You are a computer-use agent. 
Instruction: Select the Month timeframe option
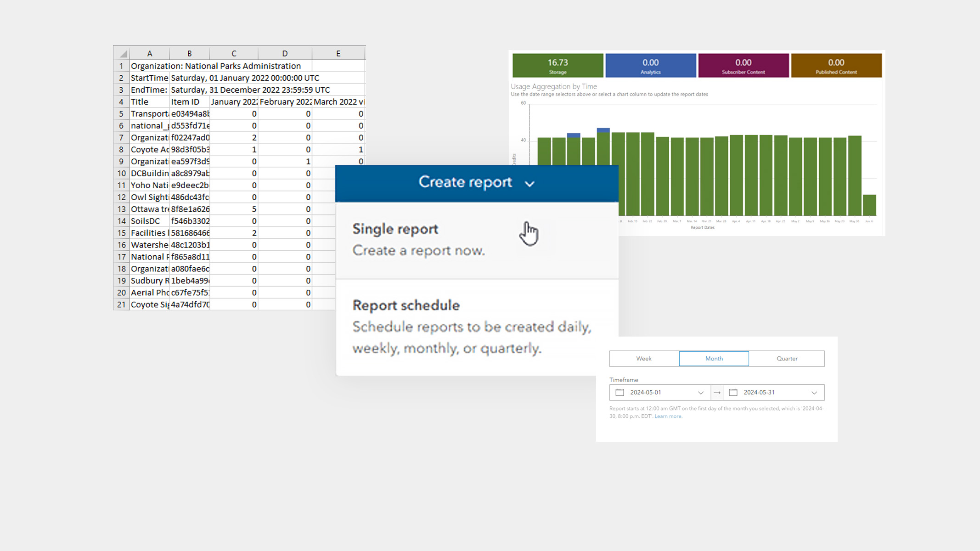click(714, 359)
